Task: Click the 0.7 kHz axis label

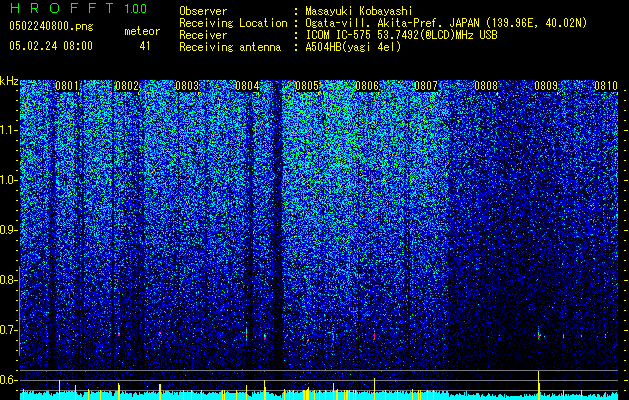Action: (x=9, y=330)
